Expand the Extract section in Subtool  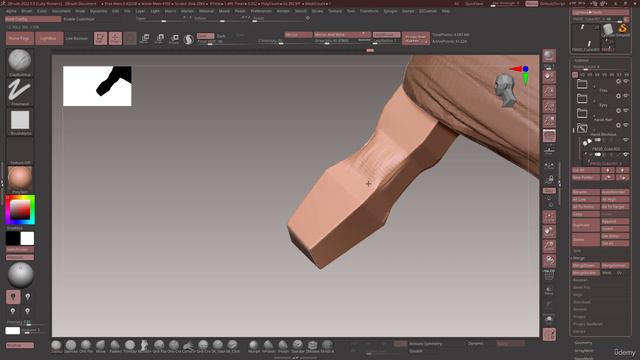[x=579, y=331]
